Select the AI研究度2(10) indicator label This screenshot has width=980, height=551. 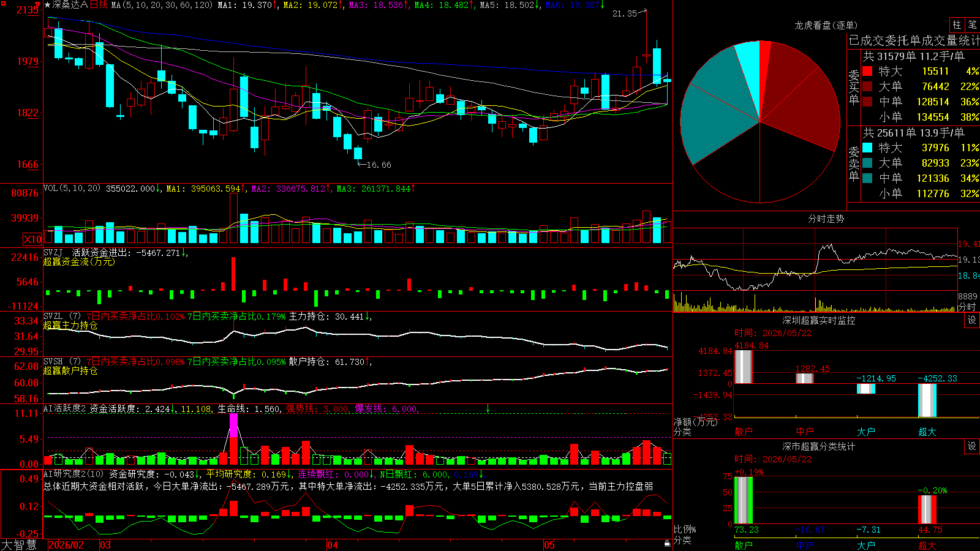click(73, 474)
